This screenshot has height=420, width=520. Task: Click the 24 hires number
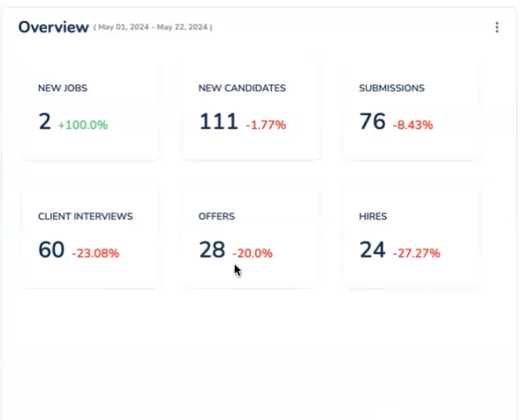373,250
